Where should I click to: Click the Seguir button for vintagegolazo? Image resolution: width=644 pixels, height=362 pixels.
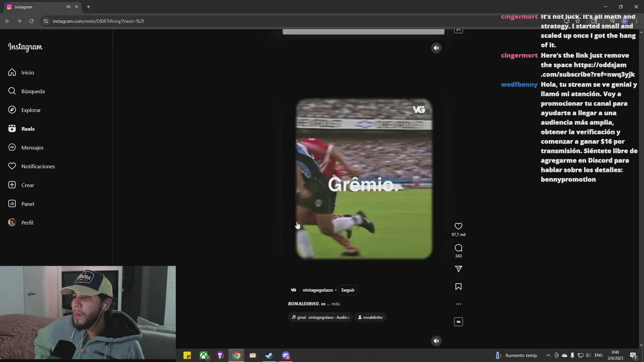point(348,290)
